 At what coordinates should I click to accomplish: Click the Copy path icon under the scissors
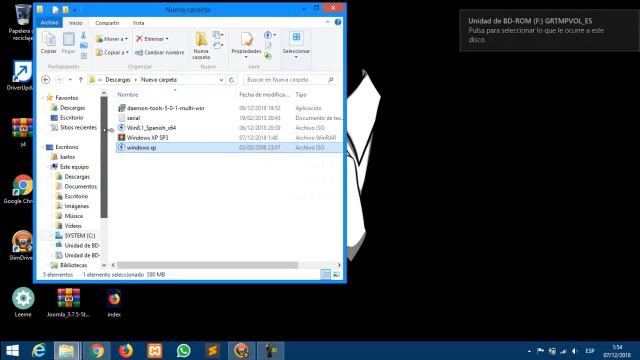click(84, 46)
